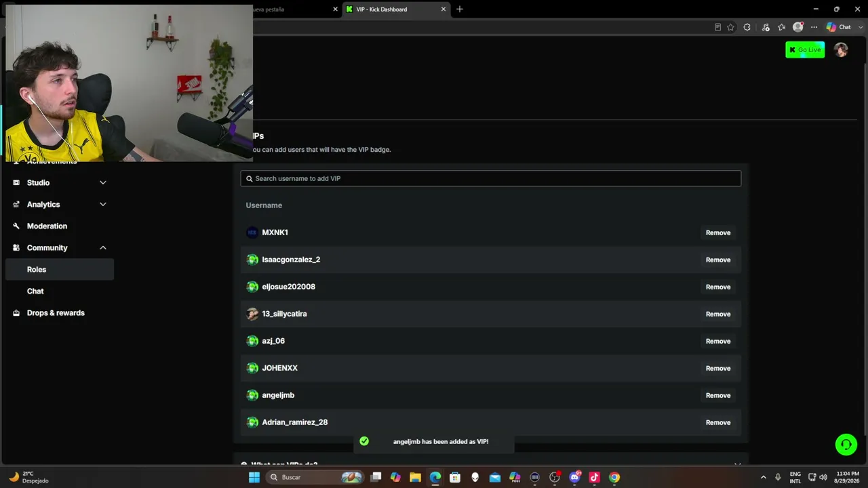Select the username azj_06

click(273, 341)
